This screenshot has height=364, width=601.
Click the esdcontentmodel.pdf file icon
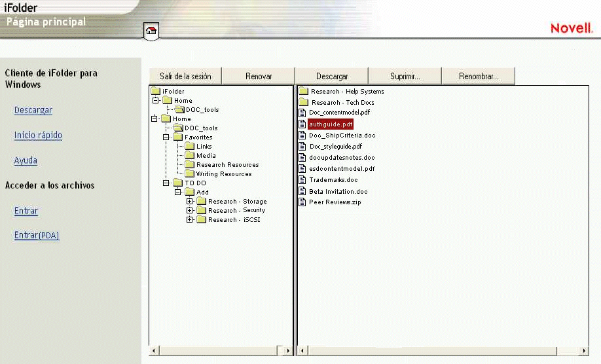(302, 169)
